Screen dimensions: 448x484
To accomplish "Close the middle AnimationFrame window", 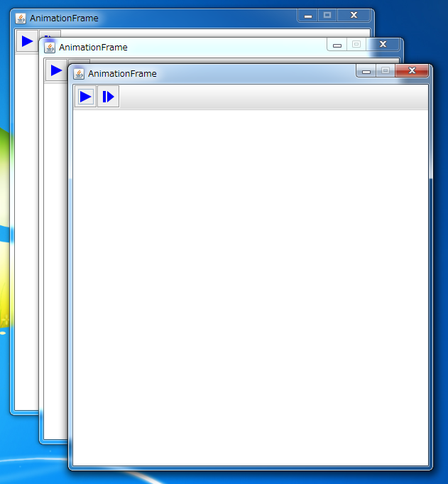I will 383,45.
